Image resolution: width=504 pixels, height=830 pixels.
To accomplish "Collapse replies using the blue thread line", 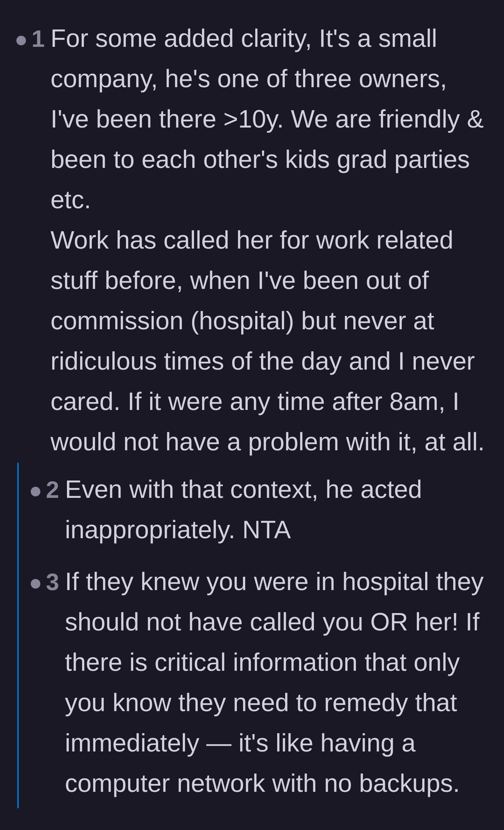I will point(18,635).
